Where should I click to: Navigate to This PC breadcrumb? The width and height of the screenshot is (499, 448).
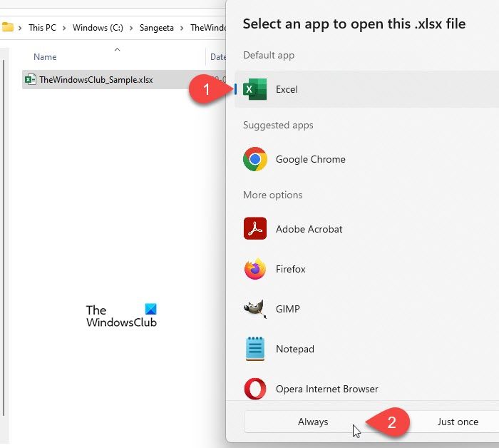42,28
